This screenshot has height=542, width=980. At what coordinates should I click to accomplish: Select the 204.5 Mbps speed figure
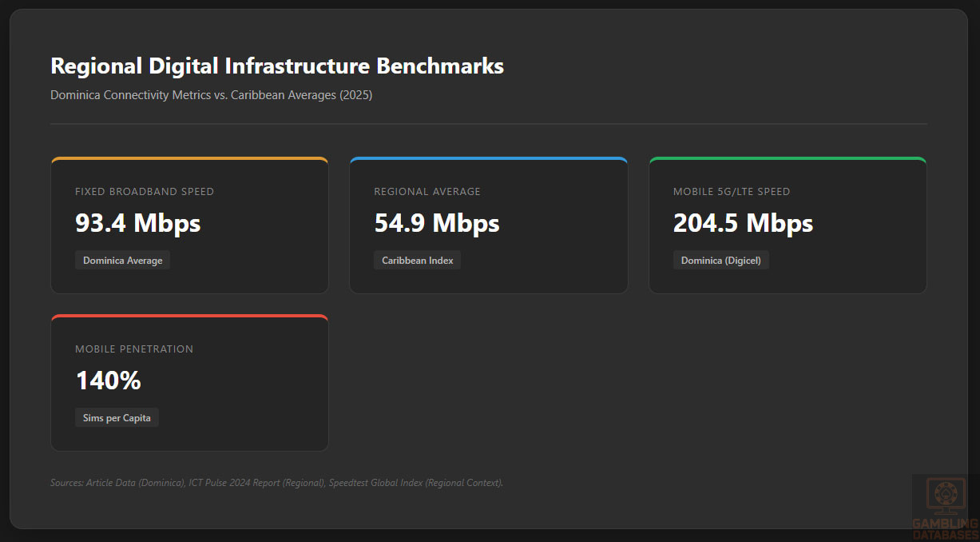743,223
